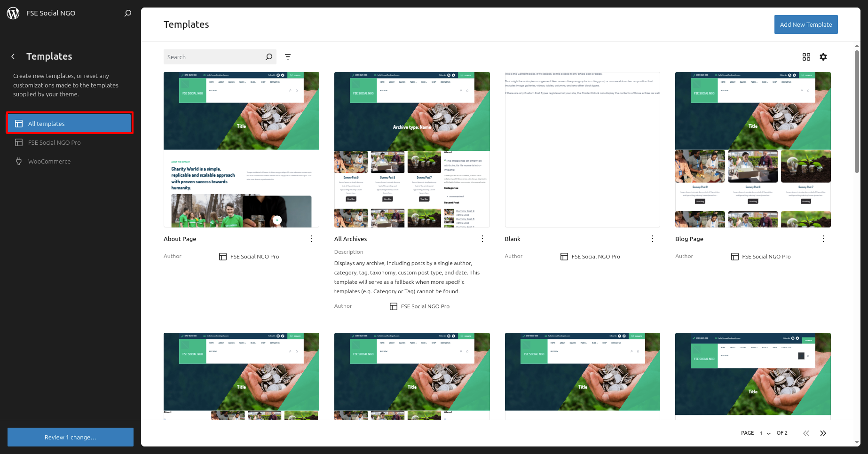Click the search magnifier in Search field
Image resolution: width=868 pixels, height=454 pixels.
click(269, 57)
